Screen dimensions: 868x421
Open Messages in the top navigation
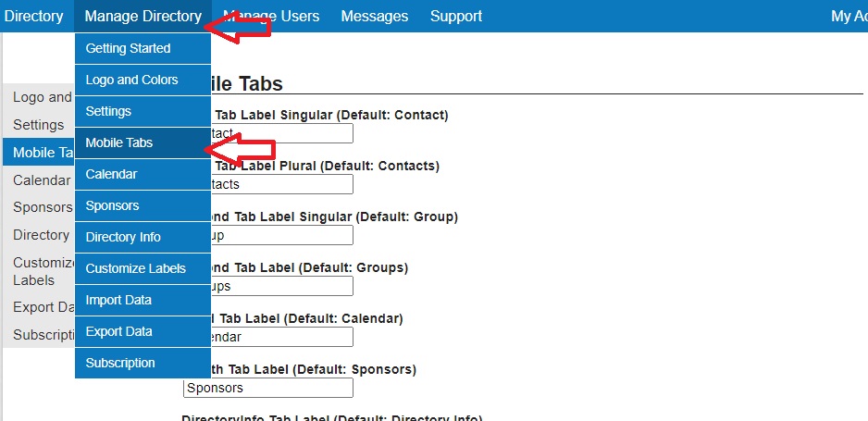pos(374,16)
